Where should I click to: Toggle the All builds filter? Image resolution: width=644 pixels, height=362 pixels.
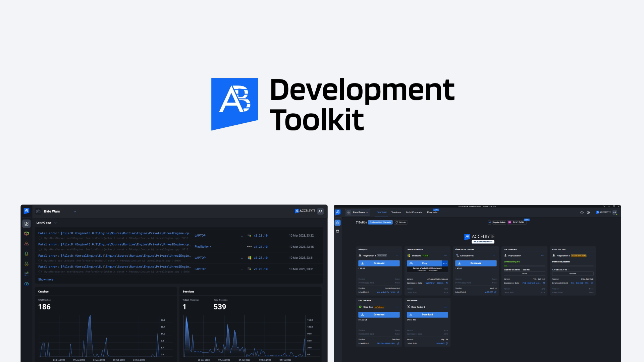point(489,222)
